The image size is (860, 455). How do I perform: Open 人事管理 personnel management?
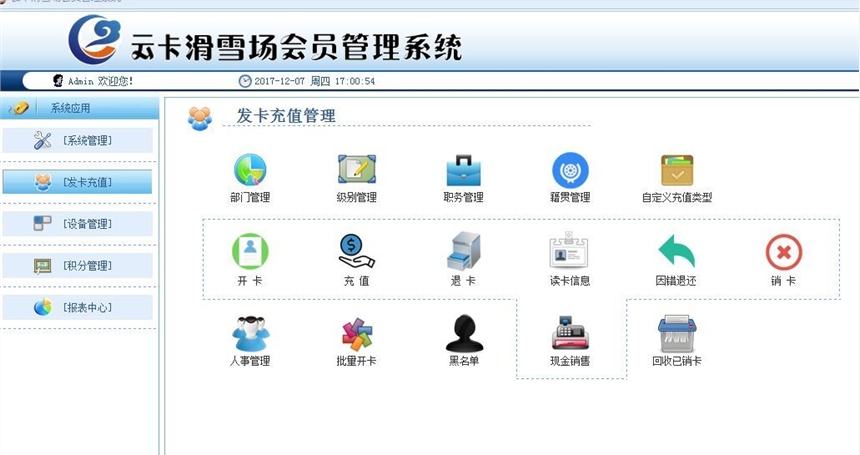click(x=250, y=334)
